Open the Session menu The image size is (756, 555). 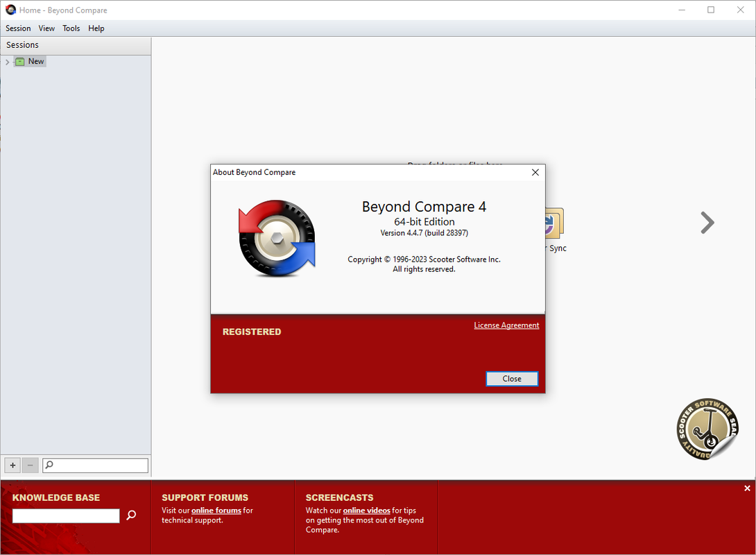[18, 28]
